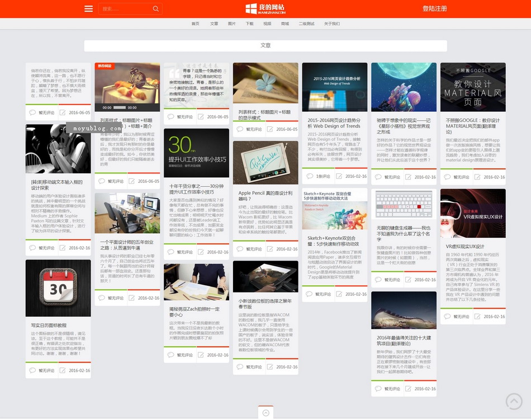Viewport: 531px width, 420px height.
Task: Click 登陆注册 in the header
Action: [434, 9]
